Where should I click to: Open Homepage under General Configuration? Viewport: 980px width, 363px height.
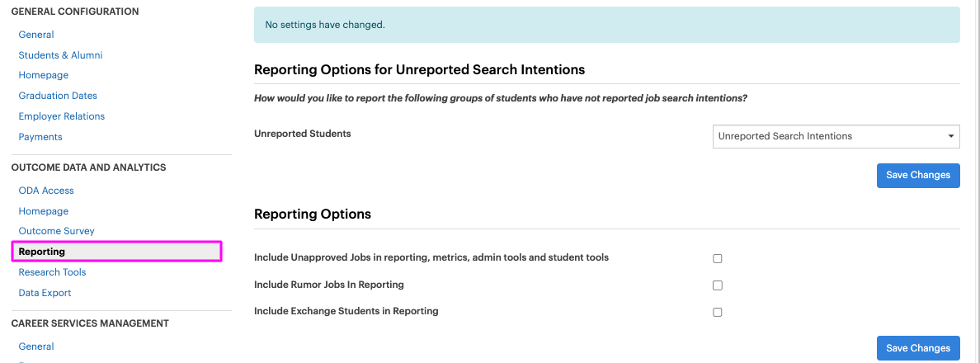(44, 75)
